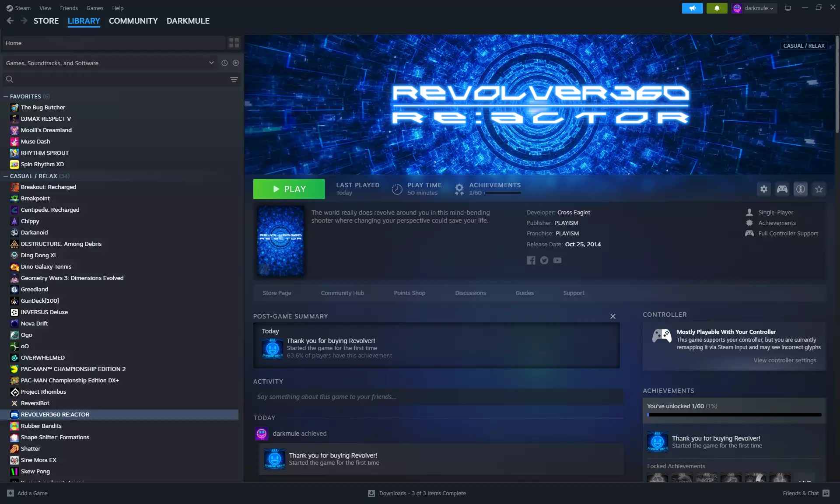This screenshot has height=504, width=840.
Task: Click the recent activity clock filter icon
Action: pyautogui.click(x=224, y=63)
